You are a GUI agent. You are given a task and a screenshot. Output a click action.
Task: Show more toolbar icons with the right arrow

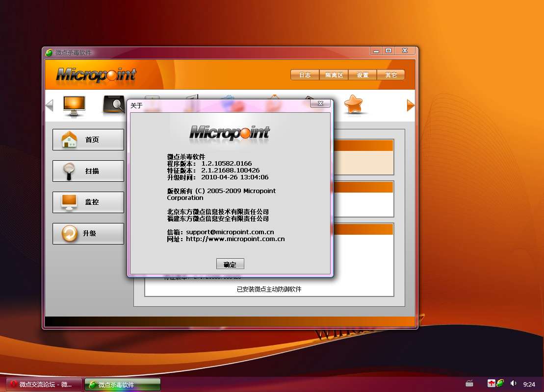point(411,105)
